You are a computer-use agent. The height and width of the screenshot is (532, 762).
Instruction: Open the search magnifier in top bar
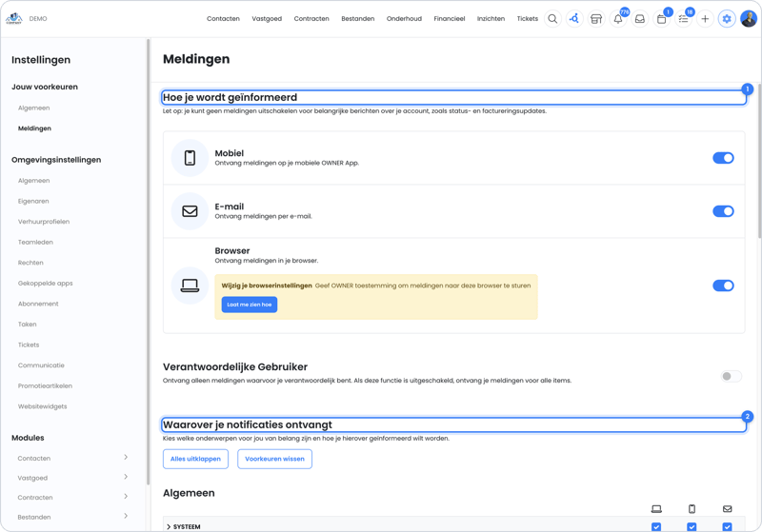[552, 19]
